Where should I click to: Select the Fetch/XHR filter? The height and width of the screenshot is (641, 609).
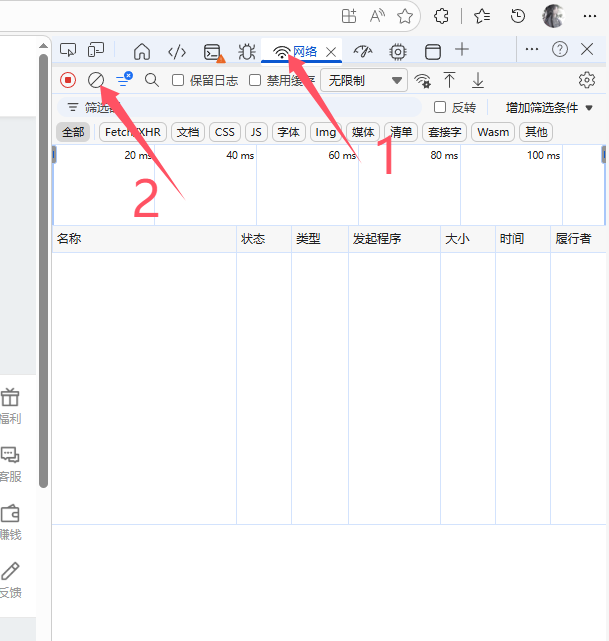(x=133, y=132)
